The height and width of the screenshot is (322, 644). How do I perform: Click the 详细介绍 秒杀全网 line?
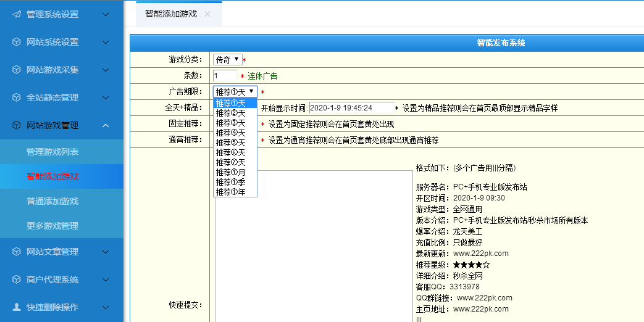[x=449, y=276]
